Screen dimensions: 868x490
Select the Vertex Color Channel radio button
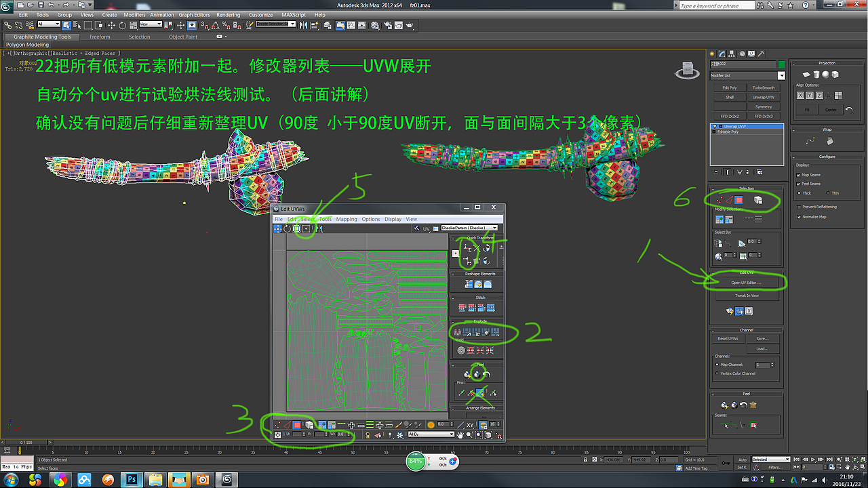click(x=717, y=373)
